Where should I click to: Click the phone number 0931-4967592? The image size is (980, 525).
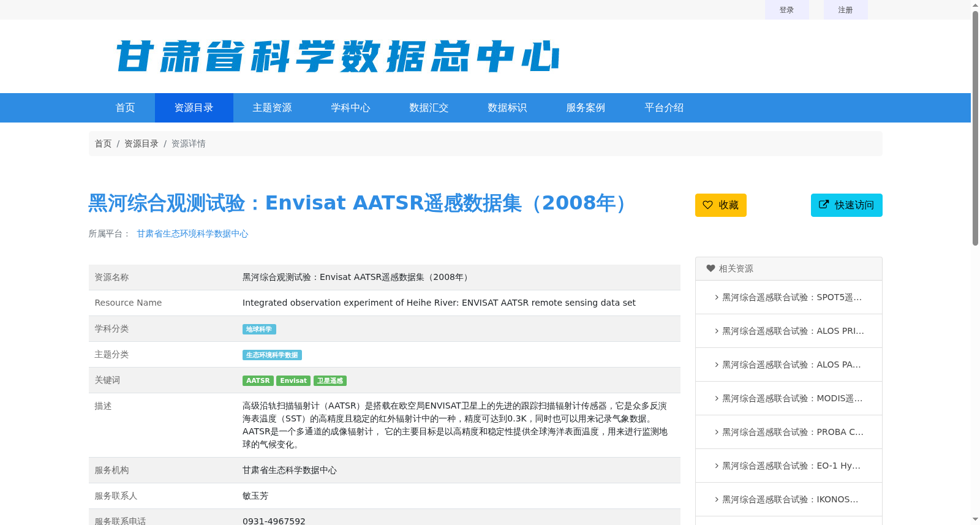click(x=274, y=521)
